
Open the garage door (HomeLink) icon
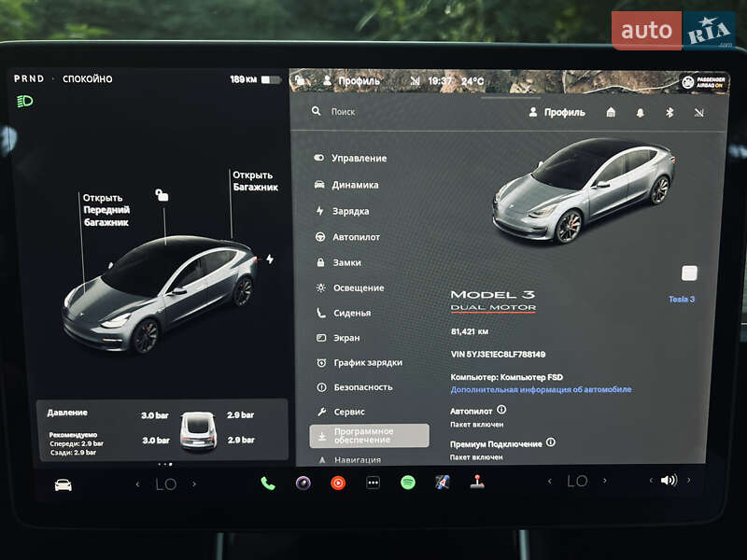click(x=611, y=112)
